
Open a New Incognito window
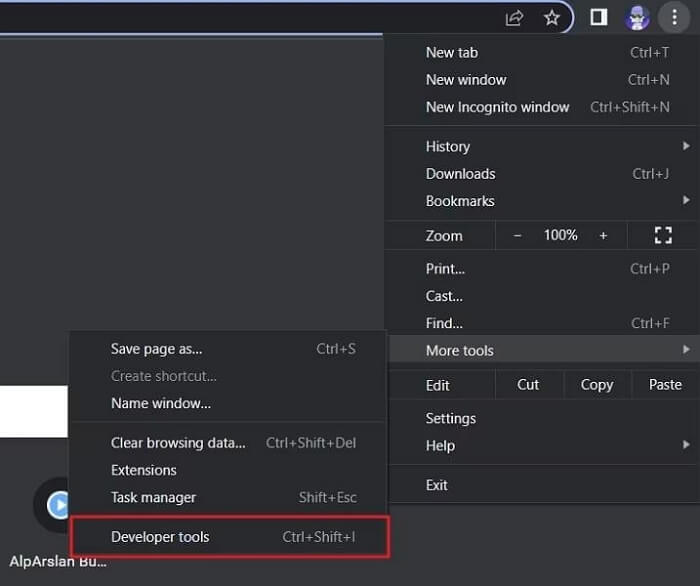[x=542, y=107]
